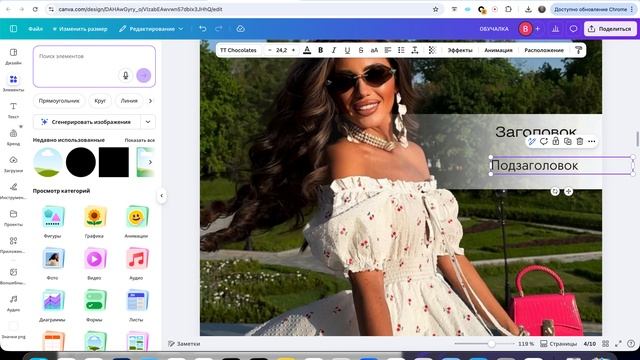Screen dimensions: 640x360
Task: Toggle Italic formatting
Action: 334,50
